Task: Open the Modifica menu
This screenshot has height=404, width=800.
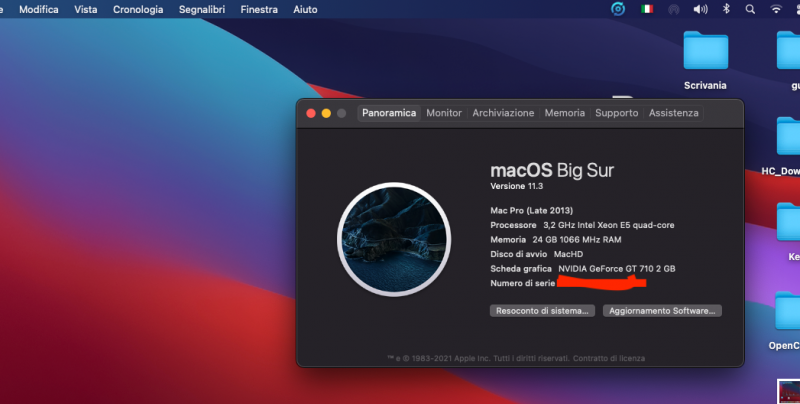Action: tap(39, 9)
